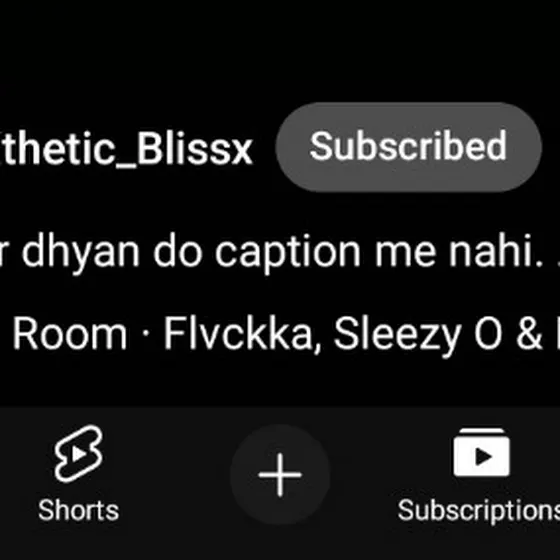Switch to the Subscriptions tab label

pos(479,511)
